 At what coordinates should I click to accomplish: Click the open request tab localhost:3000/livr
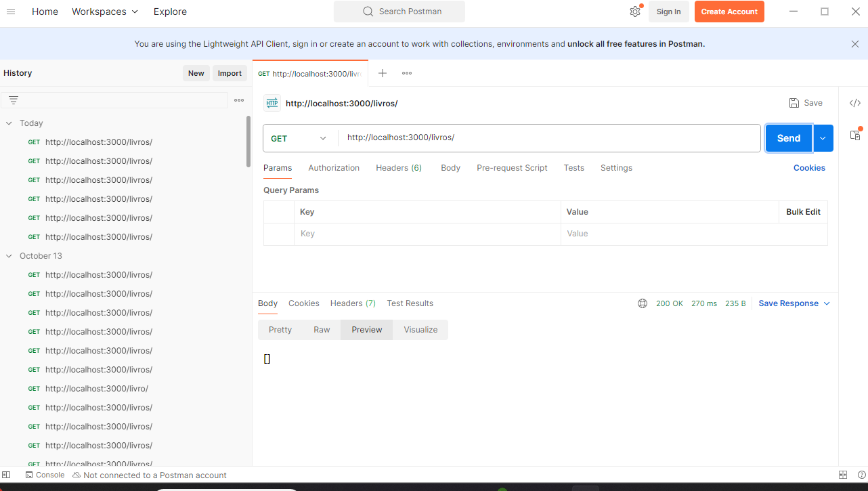coord(310,73)
